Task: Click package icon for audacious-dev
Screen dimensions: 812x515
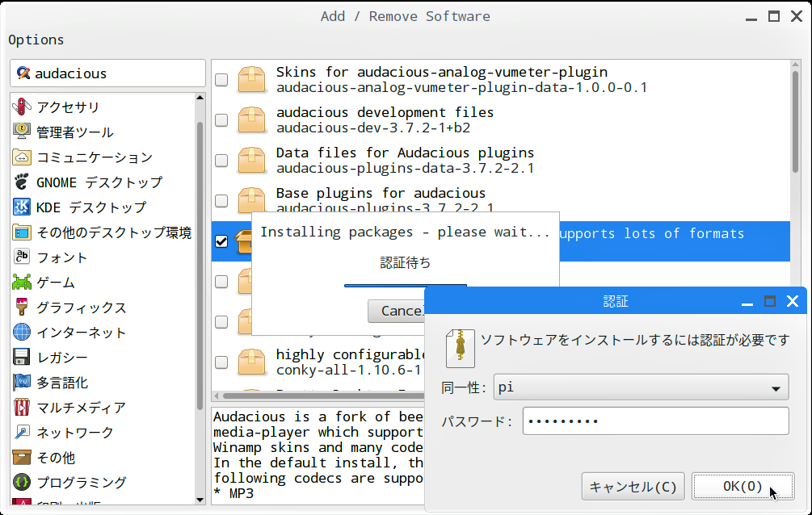Action: (x=251, y=119)
